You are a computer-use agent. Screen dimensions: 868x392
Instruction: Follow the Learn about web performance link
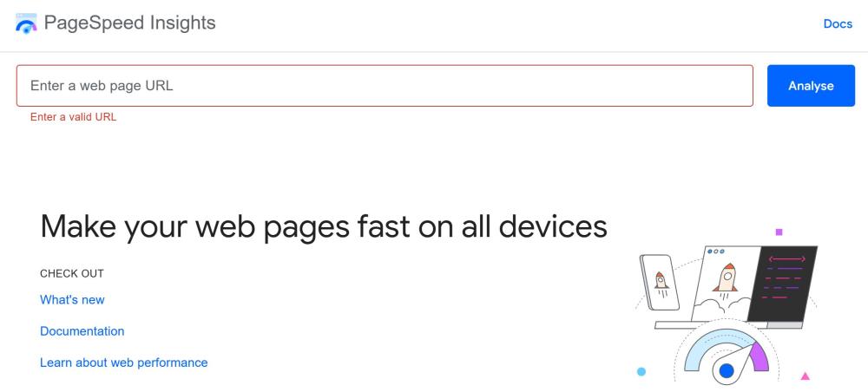click(124, 363)
